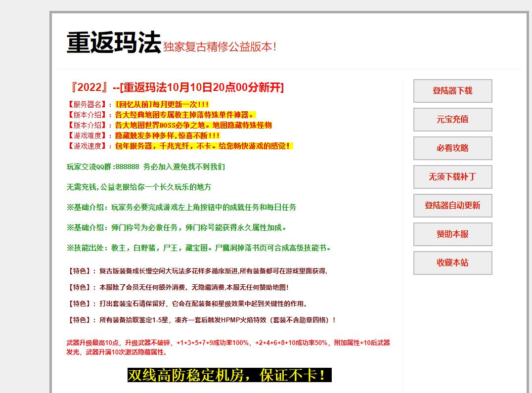Click the 无须下载补丁 button

click(x=452, y=177)
